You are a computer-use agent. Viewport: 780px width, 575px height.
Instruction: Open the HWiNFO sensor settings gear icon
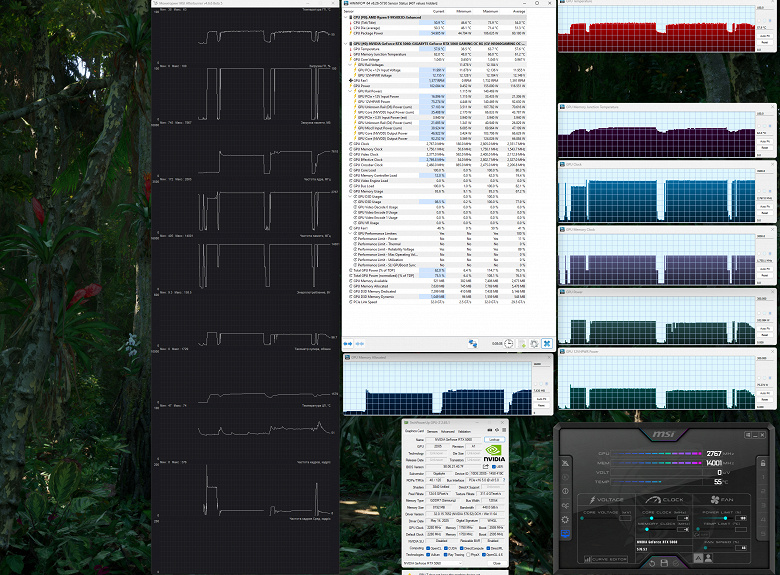[x=534, y=344]
